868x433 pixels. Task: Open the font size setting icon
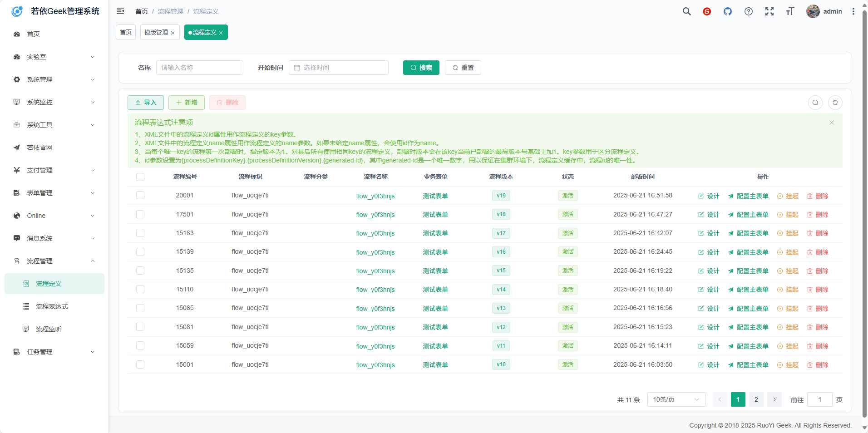coord(790,11)
